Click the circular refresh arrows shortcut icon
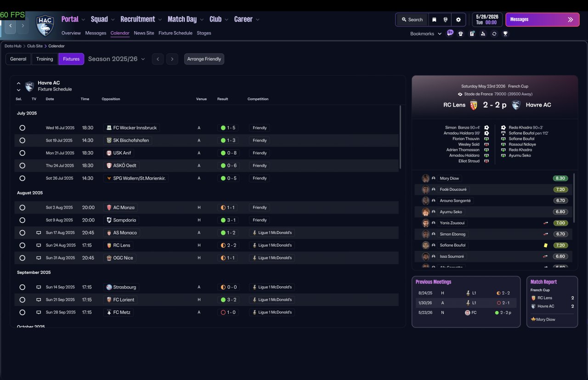The image size is (588, 380). (494, 34)
